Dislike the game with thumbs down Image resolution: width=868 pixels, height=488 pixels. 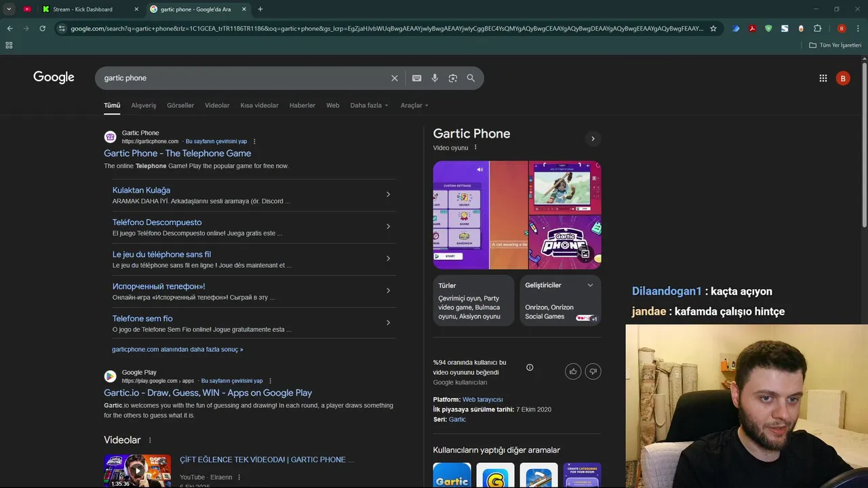(593, 371)
